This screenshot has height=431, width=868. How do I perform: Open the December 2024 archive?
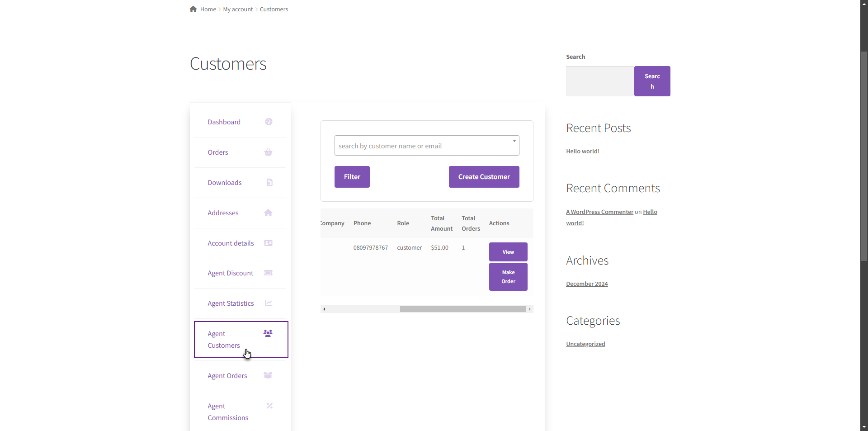tap(587, 284)
